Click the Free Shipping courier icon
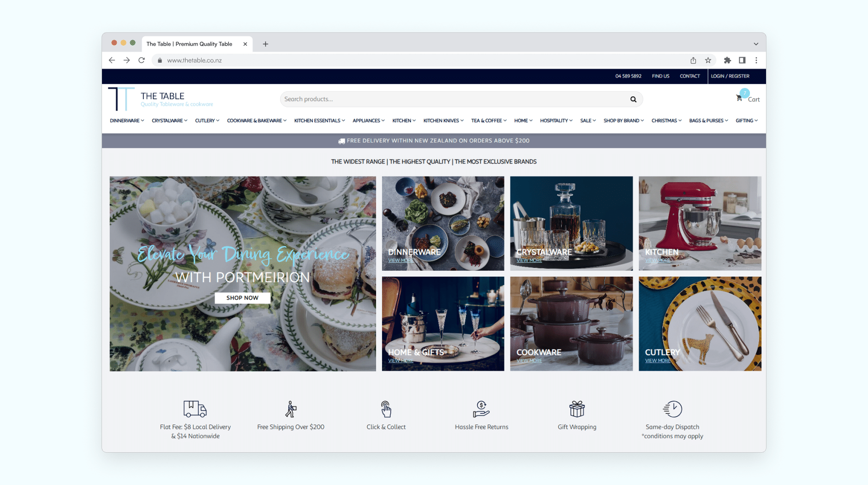 point(291,409)
